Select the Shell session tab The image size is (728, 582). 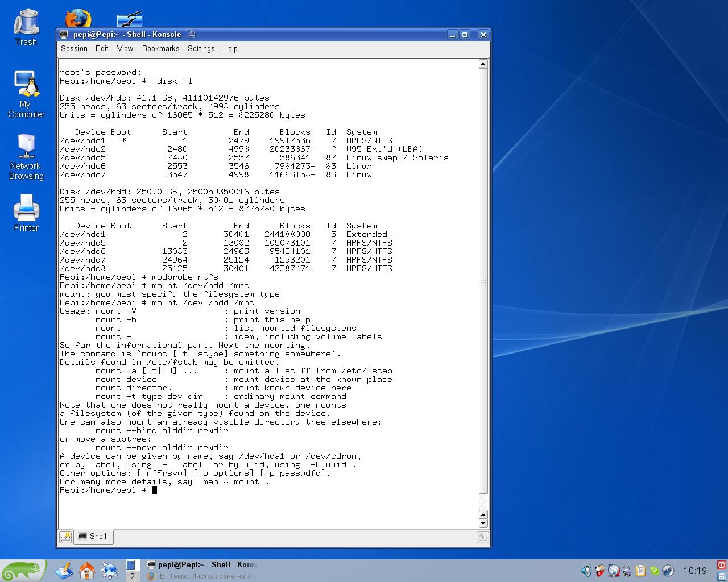[93, 536]
